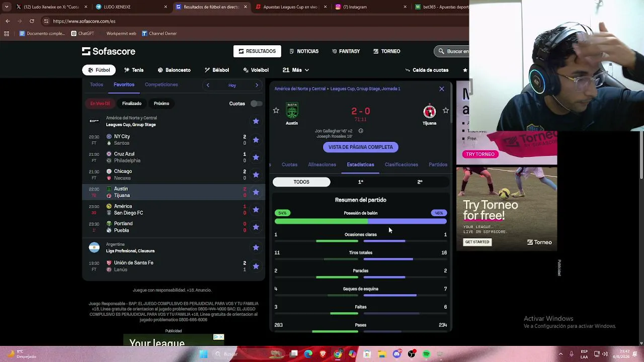Filter matches by Finalizado
Viewport: 644px width, 362px height.
click(132, 104)
